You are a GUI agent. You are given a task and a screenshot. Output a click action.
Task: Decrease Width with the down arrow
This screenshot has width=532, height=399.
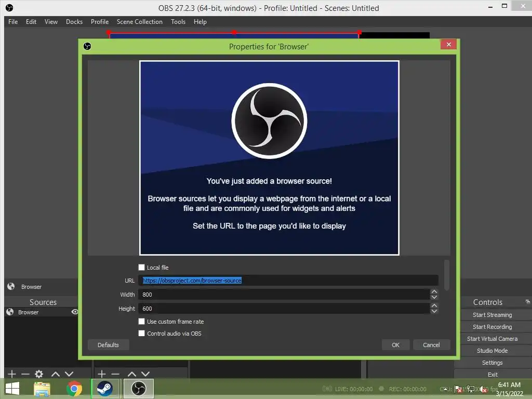coord(434,297)
